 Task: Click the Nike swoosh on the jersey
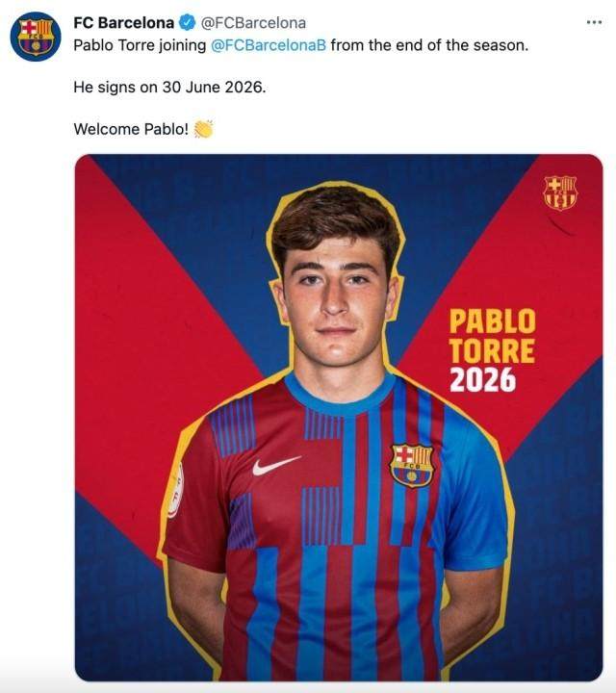pyautogui.click(x=275, y=466)
